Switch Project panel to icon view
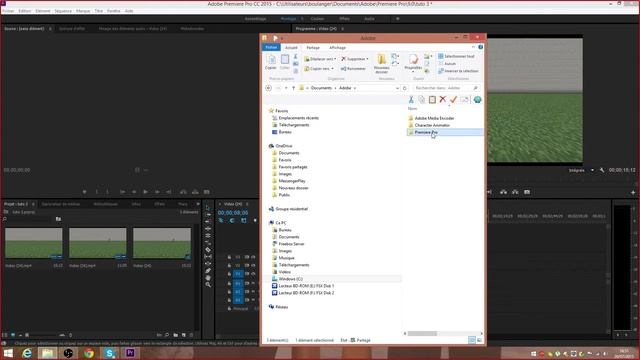 click(13, 335)
